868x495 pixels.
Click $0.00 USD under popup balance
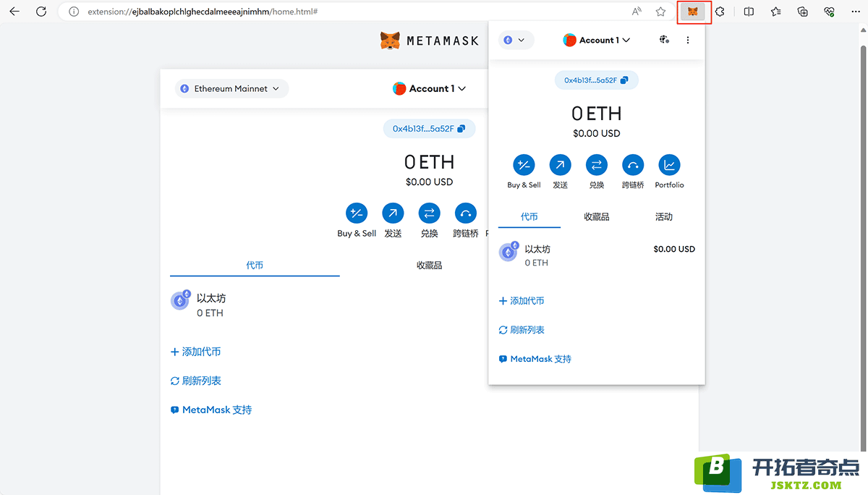pyautogui.click(x=597, y=133)
